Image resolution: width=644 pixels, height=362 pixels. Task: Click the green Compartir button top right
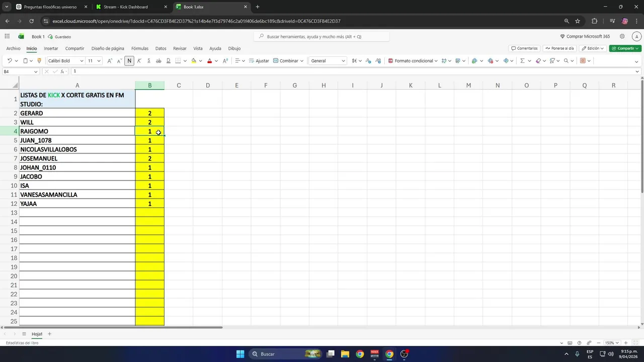[625, 48]
